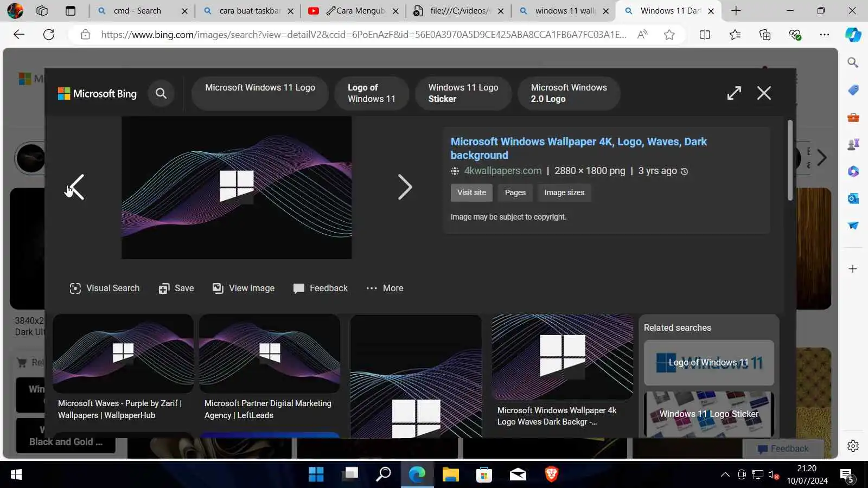This screenshot has height=488, width=868.
Task: Open the More options menu
Action: [385, 288]
